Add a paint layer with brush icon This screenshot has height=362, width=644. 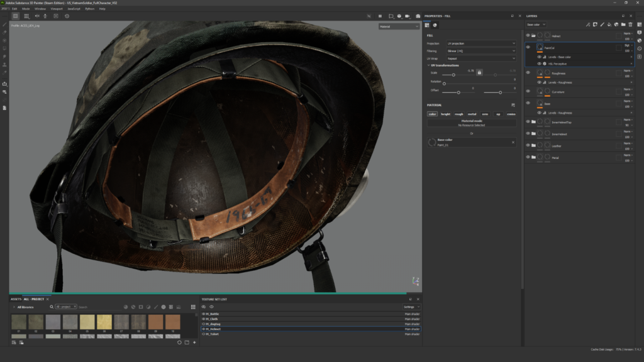click(602, 25)
